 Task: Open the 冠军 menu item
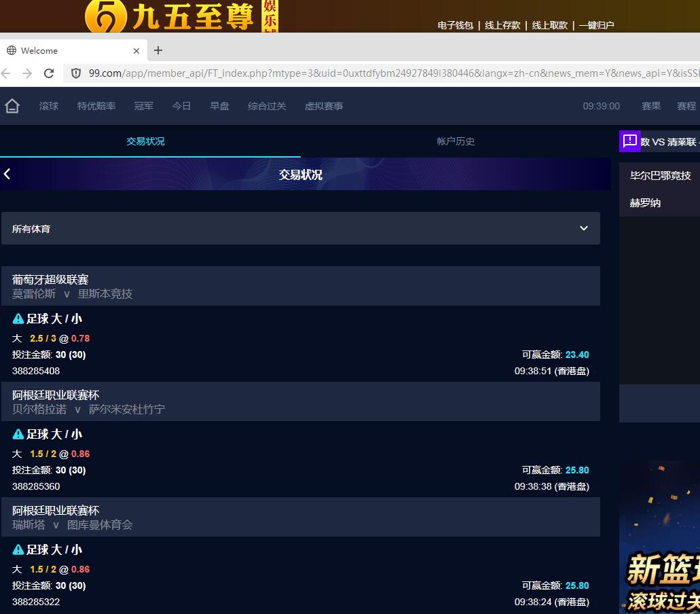144,106
